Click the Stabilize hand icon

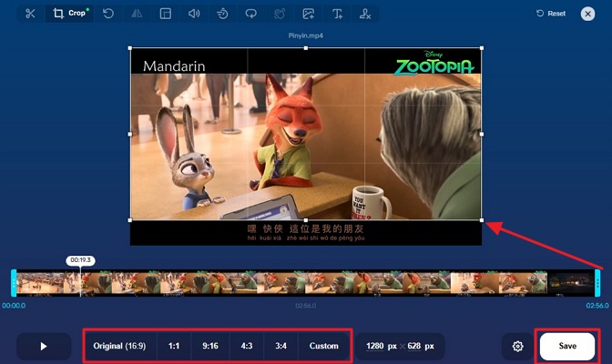point(280,14)
